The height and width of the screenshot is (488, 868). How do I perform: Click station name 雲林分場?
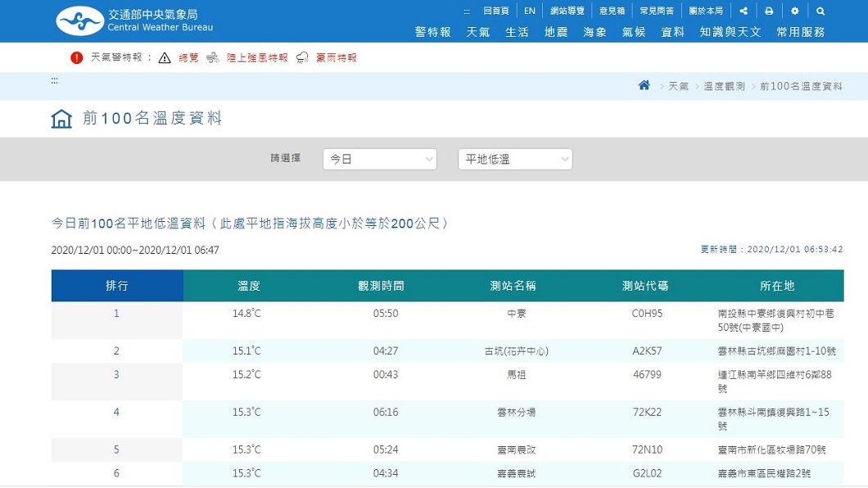517,413
